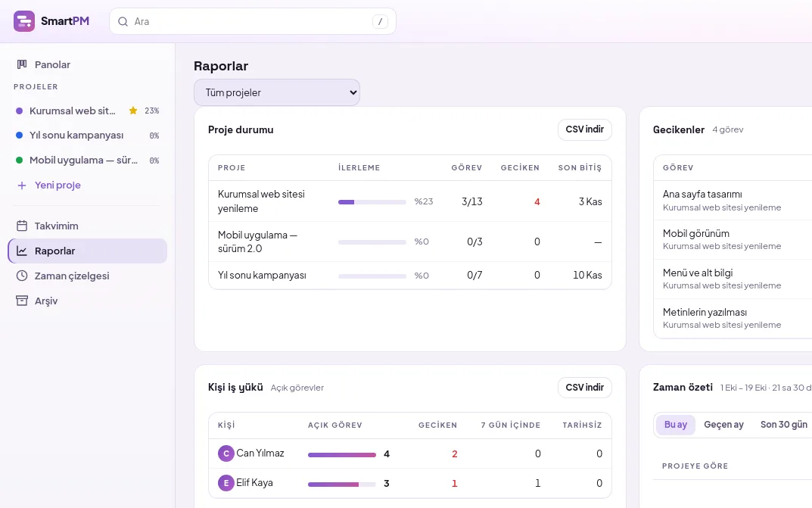The height and width of the screenshot is (508, 812).
Task: Switch to the Bu ay time tab
Action: [676, 425]
